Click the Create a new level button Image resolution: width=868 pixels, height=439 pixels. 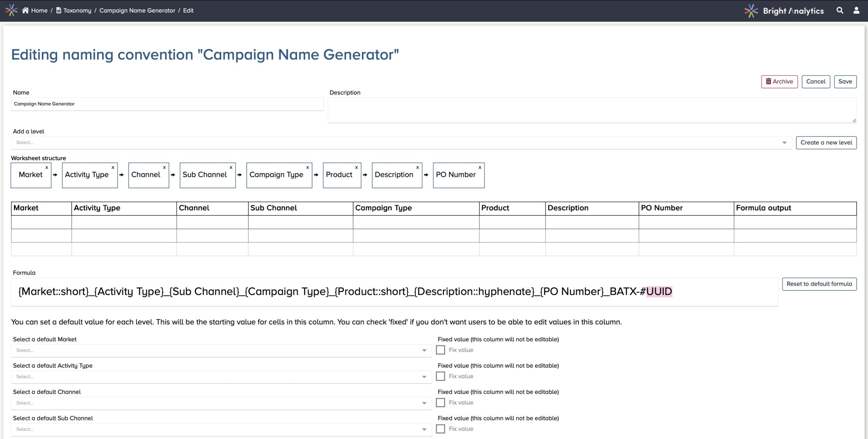click(x=826, y=143)
